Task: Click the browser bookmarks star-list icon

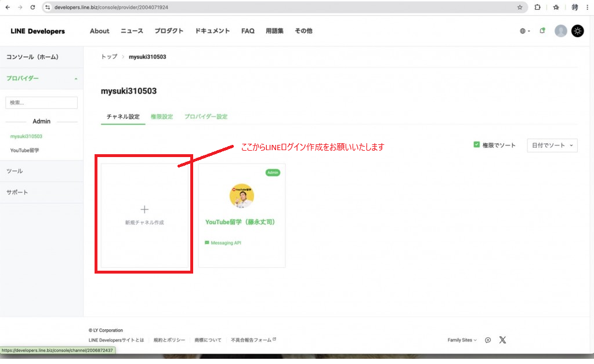Action: click(x=556, y=7)
